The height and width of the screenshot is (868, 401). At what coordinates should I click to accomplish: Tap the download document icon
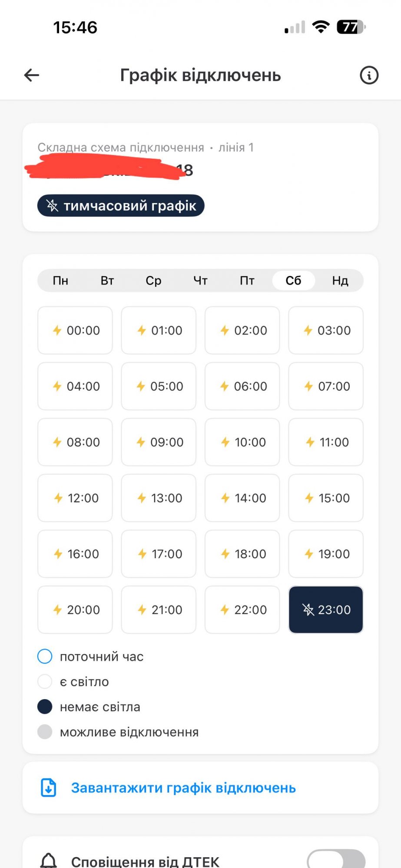click(48, 788)
